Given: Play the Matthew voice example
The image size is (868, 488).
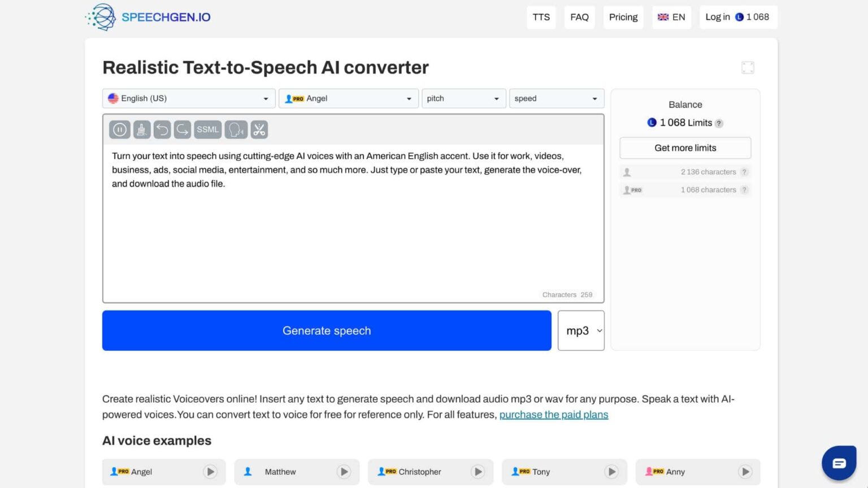Looking at the screenshot, I should [344, 472].
